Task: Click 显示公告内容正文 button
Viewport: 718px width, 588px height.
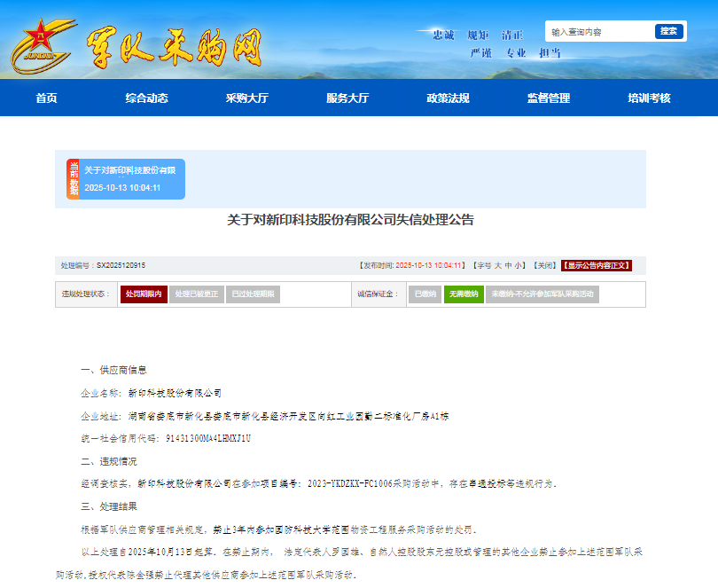Action: [x=596, y=265]
